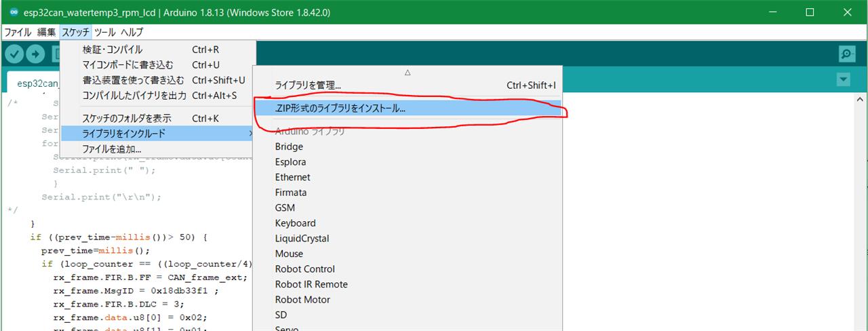
Task: Include the Keyboard library
Action: [x=408, y=223]
